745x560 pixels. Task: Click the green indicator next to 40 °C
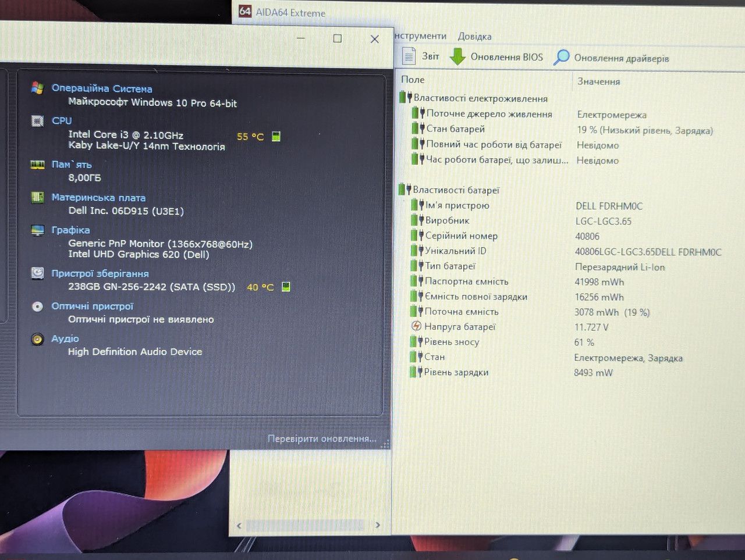tap(286, 287)
